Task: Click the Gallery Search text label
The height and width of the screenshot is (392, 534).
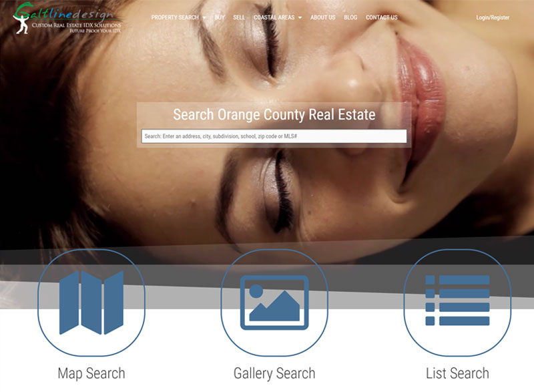Action: click(274, 373)
